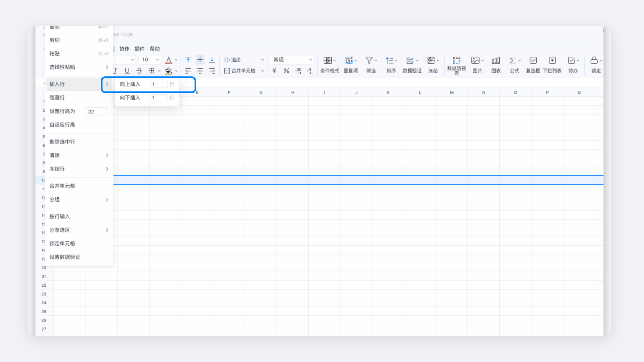Click the strikethrough formatting icon

click(139, 71)
